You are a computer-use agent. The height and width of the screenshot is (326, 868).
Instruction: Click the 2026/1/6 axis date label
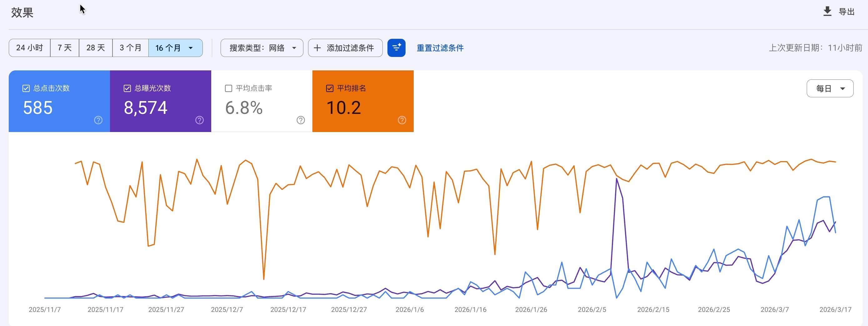click(x=410, y=309)
